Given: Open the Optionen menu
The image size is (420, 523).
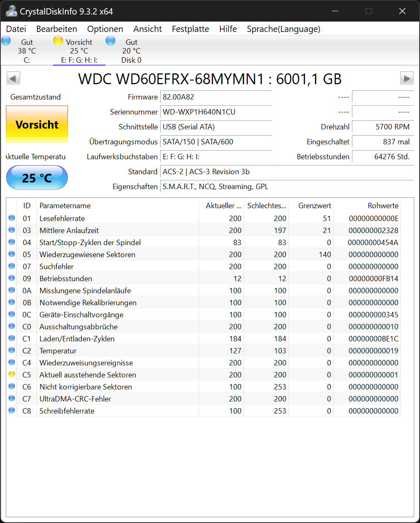Looking at the screenshot, I should [105, 29].
